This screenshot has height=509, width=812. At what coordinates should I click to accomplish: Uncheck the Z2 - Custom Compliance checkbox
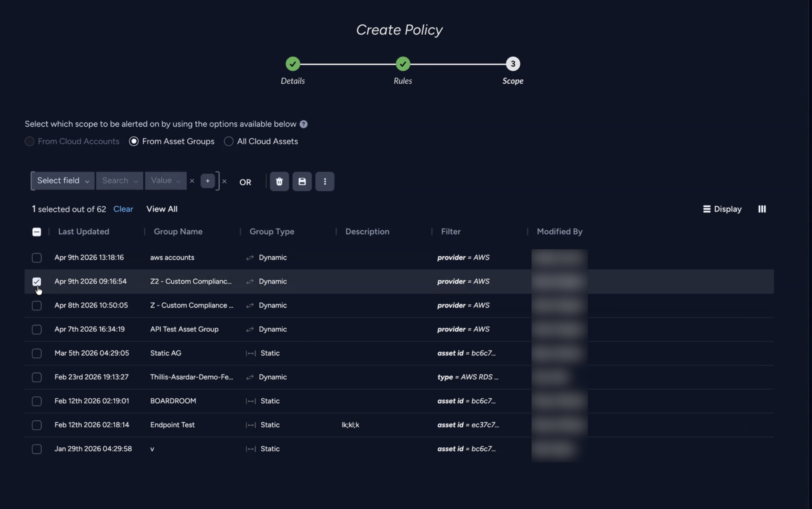(x=36, y=281)
